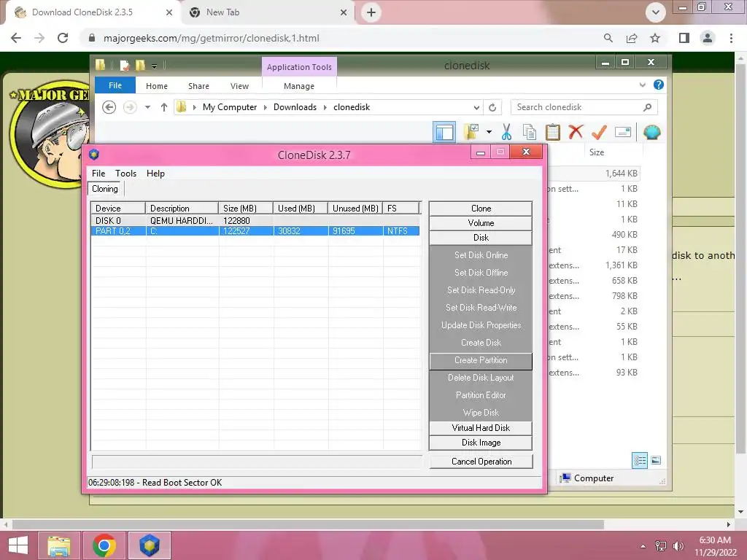Click My Computer in the Explorer breadcrumb
This screenshot has height=560, width=747.
pyautogui.click(x=230, y=107)
